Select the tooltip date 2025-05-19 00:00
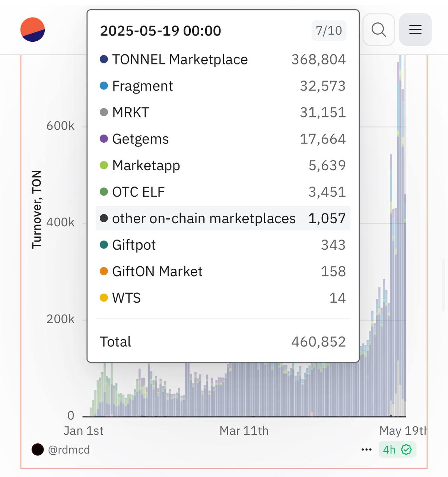 point(161,31)
